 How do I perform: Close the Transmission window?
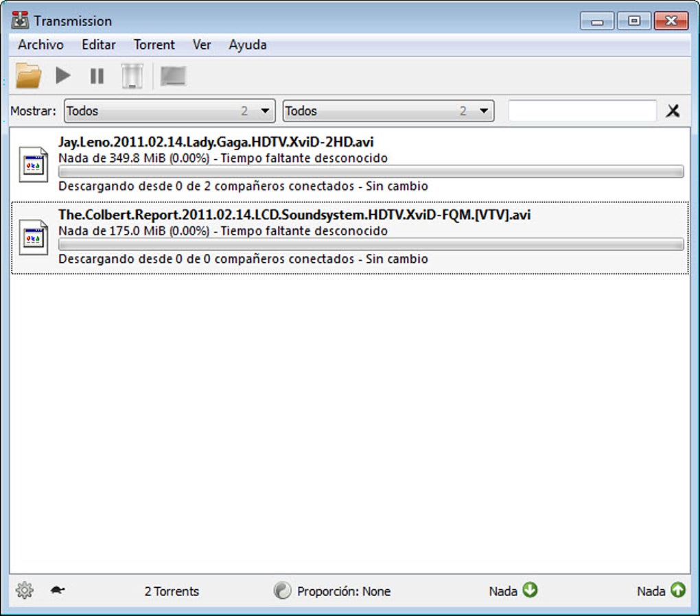coord(671,21)
